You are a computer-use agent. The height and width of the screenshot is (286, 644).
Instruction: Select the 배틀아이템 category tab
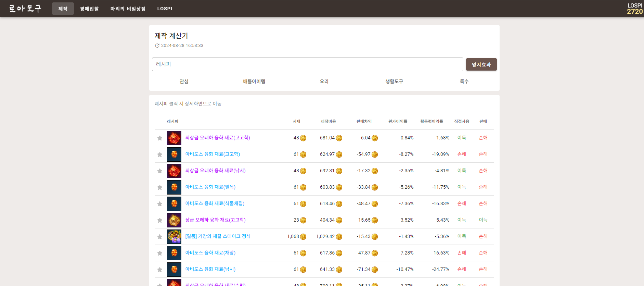tap(254, 81)
